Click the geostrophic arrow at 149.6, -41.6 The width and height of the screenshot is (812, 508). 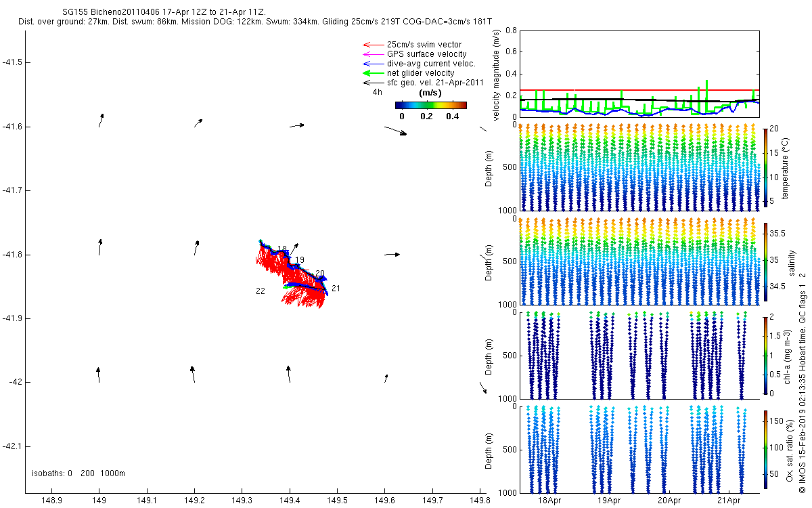(395, 130)
